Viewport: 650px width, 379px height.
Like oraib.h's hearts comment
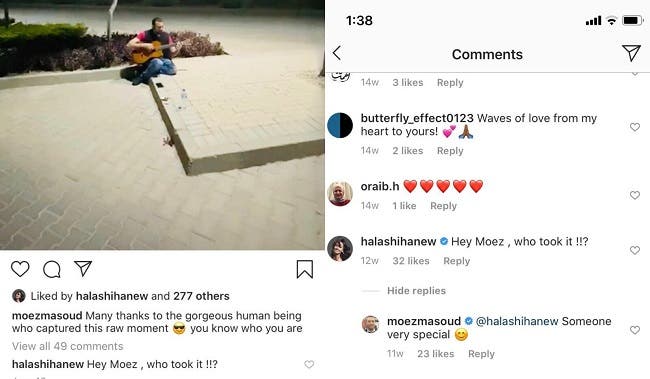click(x=635, y=195)
